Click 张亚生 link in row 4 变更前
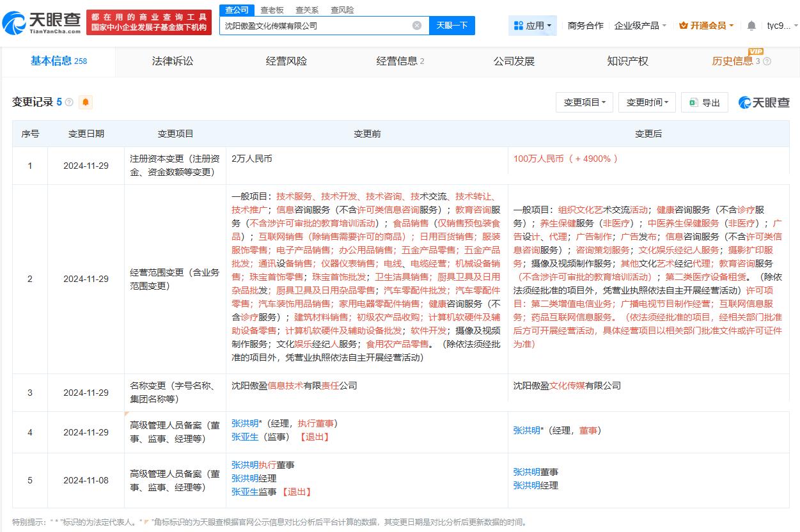Screen dimensions: 800x532 245,437
